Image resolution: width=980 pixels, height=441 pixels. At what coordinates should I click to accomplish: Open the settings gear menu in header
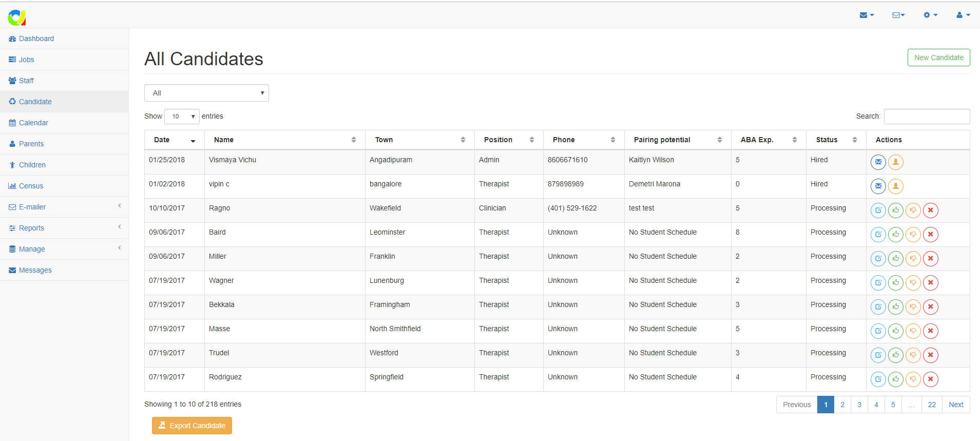(930, 15)
